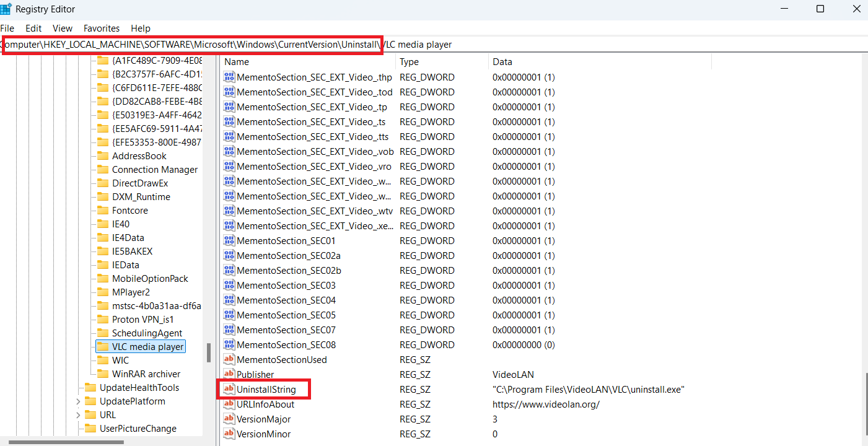Select folder icon of Connection Manager key
Image resolution: width=868 pixels, height=446 pixels.
pyautogui.click(x=102, y=170)
